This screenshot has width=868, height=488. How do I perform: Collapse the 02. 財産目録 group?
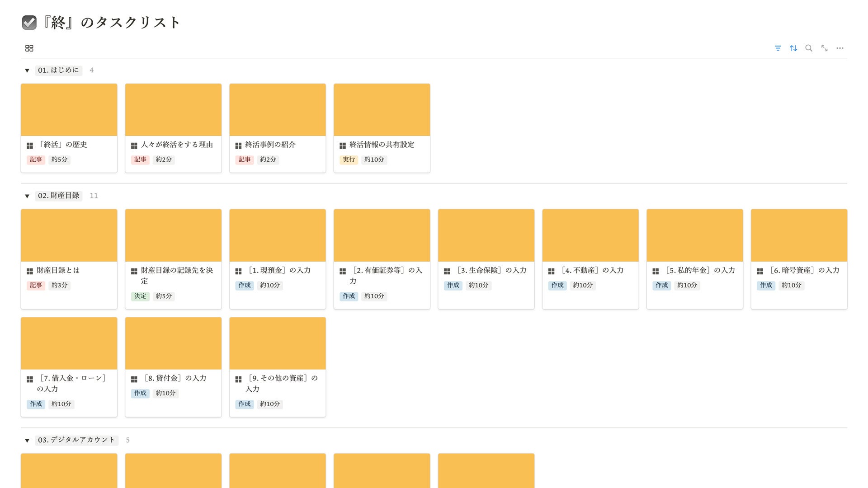coord(27,196)
